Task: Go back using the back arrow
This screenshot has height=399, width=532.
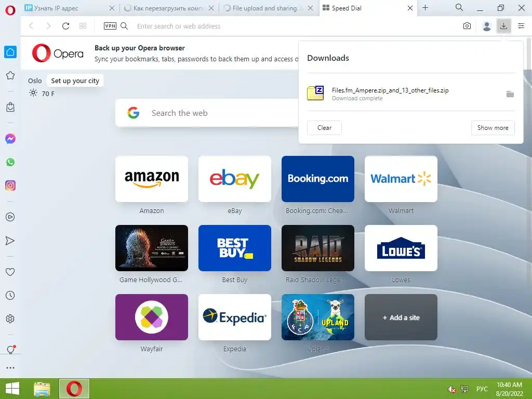Action: pyautogui.click(x=31, y=26)
